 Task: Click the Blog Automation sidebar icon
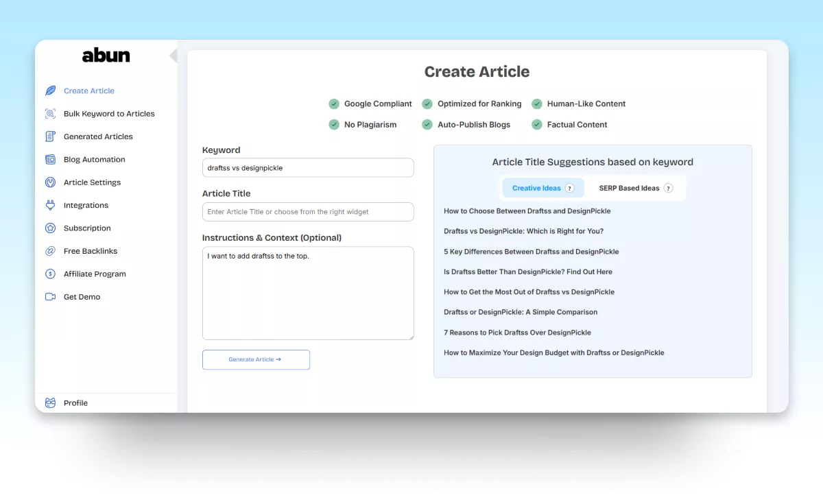[50, 160]
